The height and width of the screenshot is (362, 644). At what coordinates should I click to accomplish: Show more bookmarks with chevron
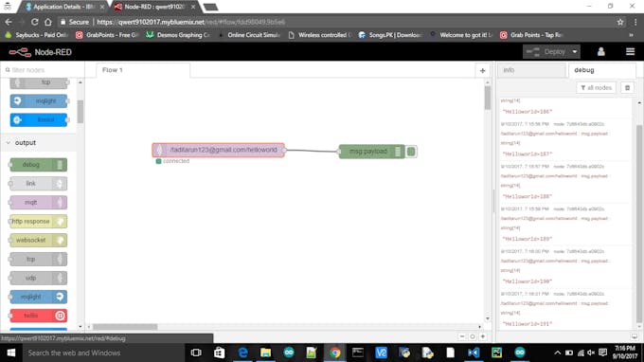(631, 35)
